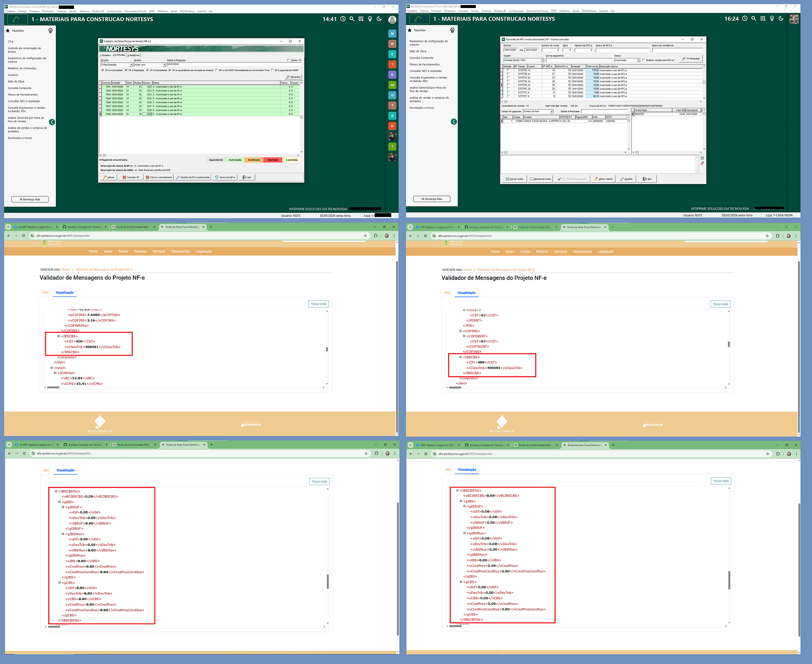Click the red Rejeitada legend swatch
Image resolution: width=812 pixels, height=664 pixels.
(x=273, y=160)
